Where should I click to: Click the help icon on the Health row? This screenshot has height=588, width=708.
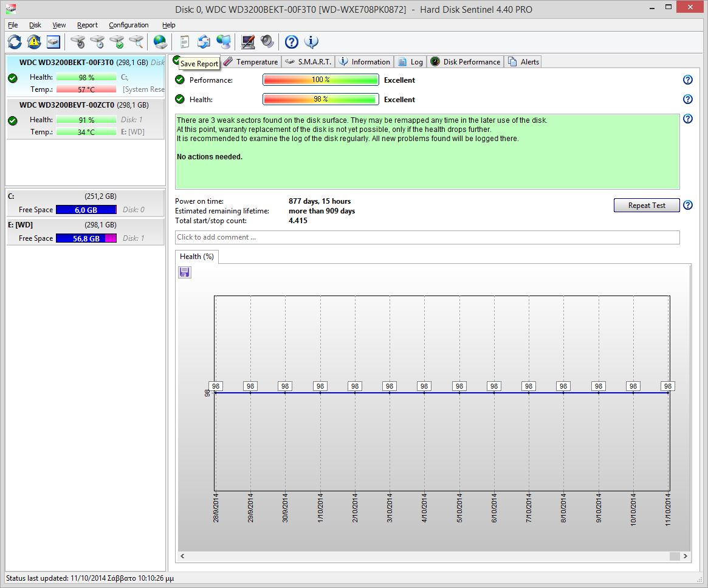click(x=688, y=99)
